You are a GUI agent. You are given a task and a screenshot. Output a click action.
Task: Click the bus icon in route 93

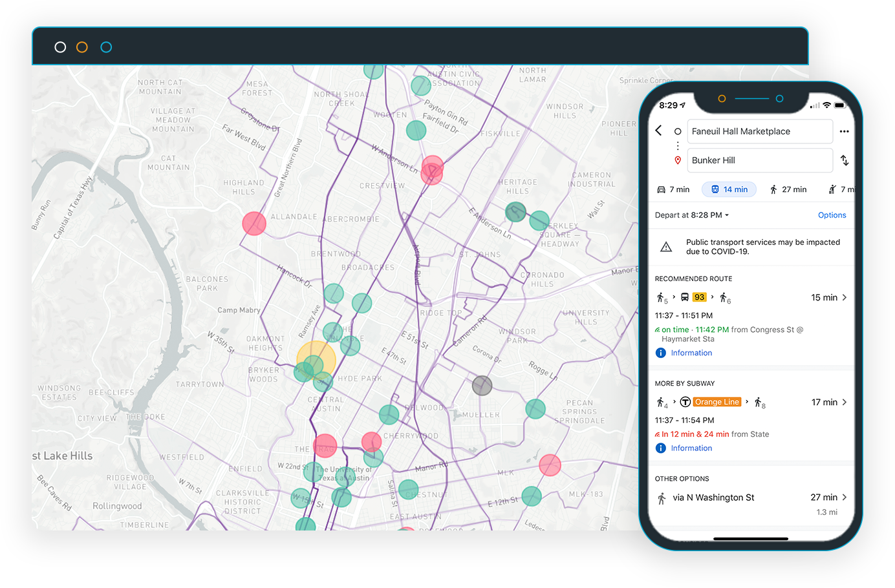coord(685,297)
